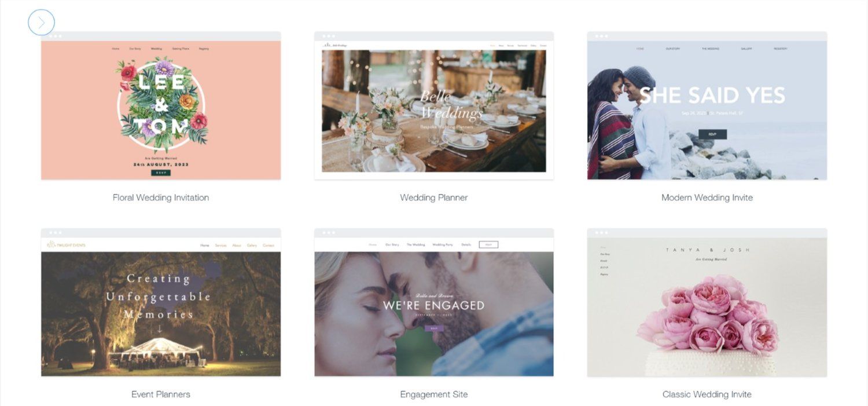Click the 'Wedding Planner' title link

[x=434, y=197]
